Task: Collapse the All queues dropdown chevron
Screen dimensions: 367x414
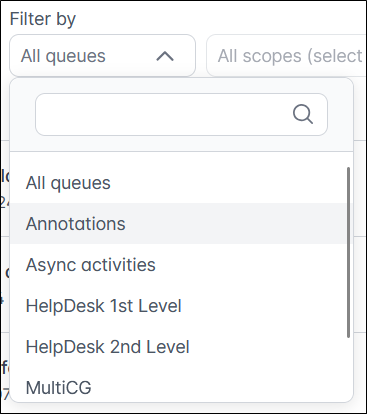Action: (165, 56)
